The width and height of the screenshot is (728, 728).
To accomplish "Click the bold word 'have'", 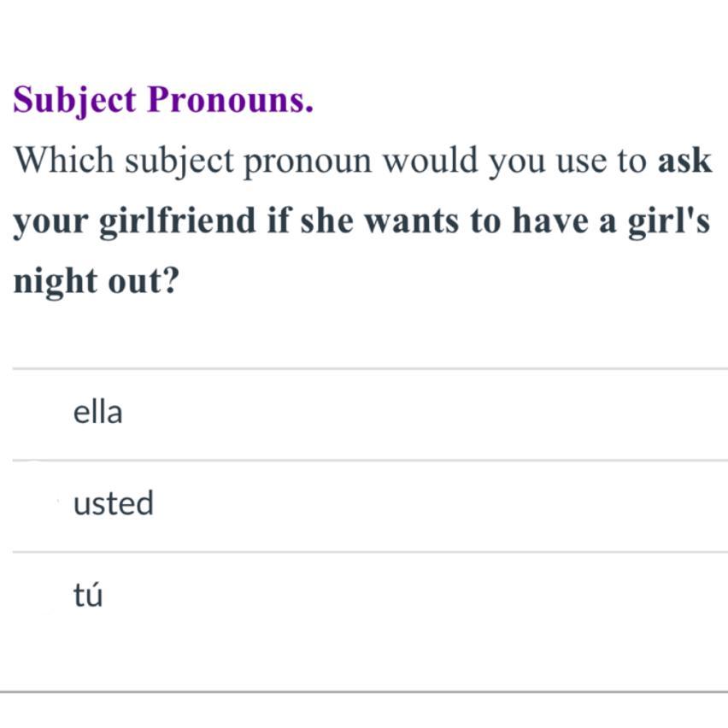I will tap(550, 221).
